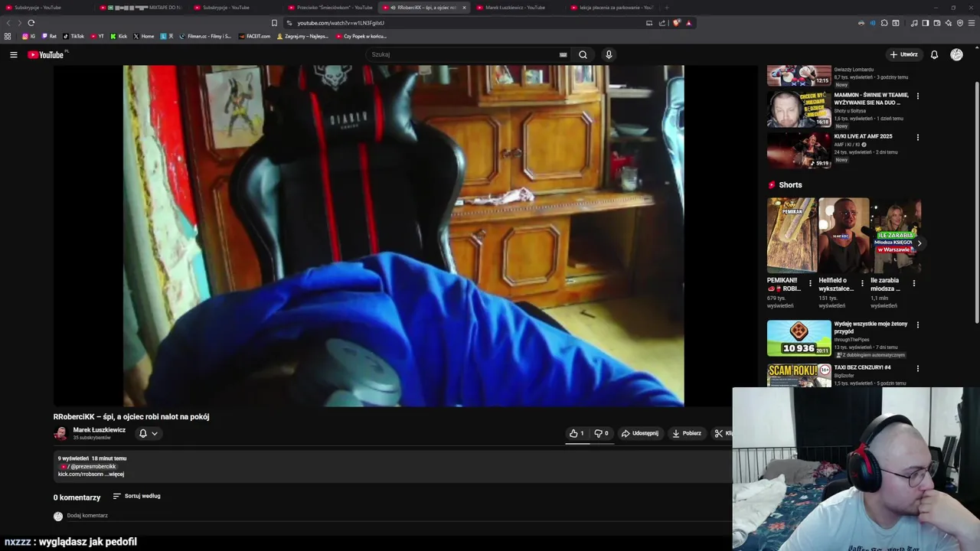This screenshot has height=551, width=980.
Task: Open the Brave Rewards triangle icon
Action: (x=688, y=23)
